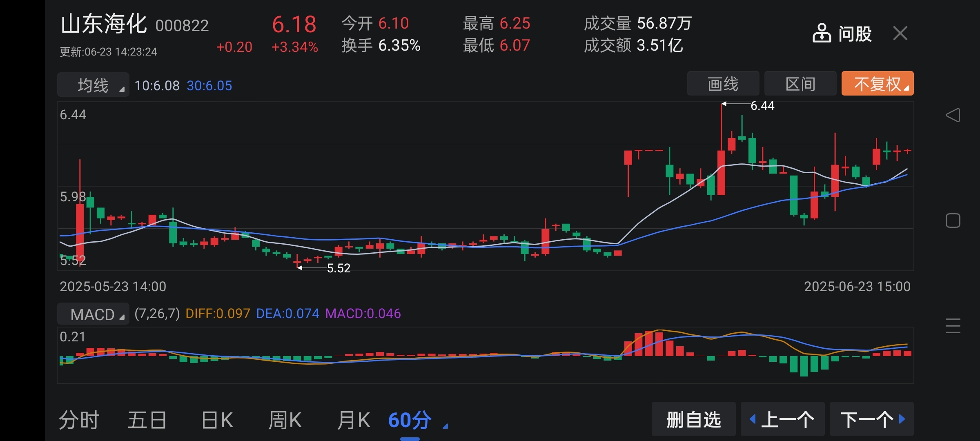Select the stock code 000822
This screenshot has width=980, height=441.
click(182, 26)
